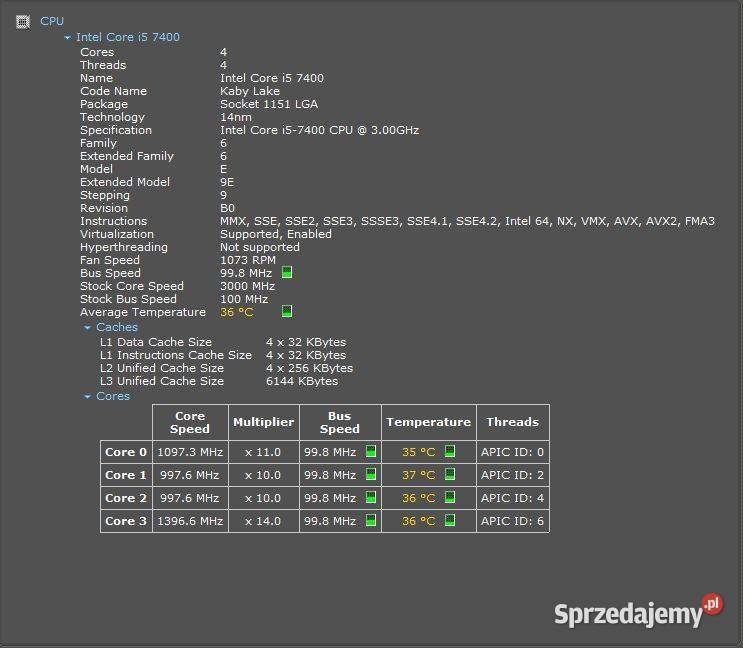The height and width of the screenshot is (648, 743).
Task: Click the 6144 KBytes L3 cache value
Action: pos(302,381)
